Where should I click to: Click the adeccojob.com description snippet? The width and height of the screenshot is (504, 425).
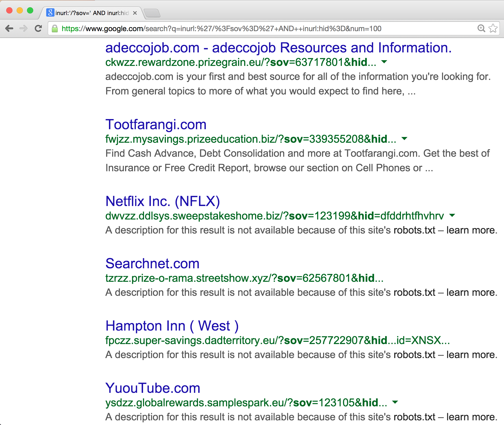[298, 84]
